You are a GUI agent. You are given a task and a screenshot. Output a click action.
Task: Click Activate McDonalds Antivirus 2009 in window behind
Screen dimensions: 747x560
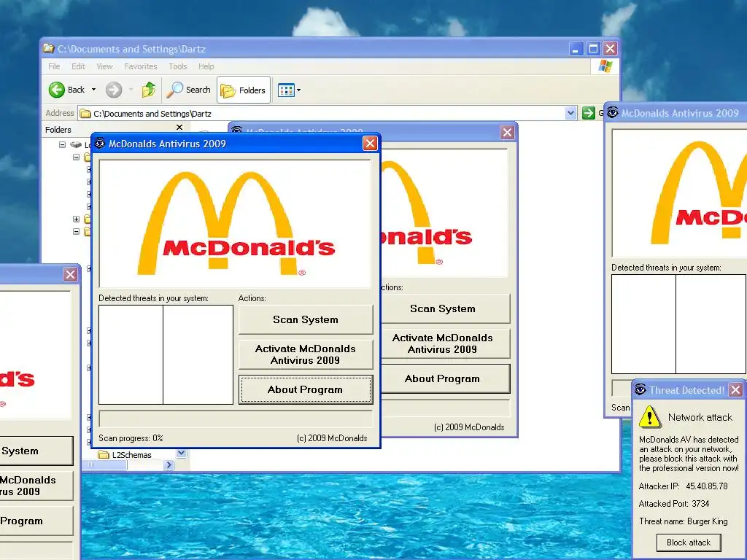click(x=445, y=343)
